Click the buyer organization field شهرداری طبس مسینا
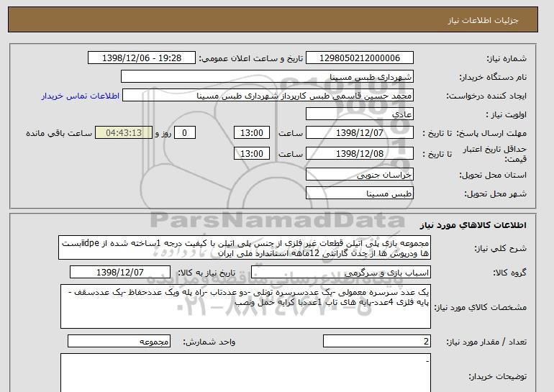 (x=267, y=77)
